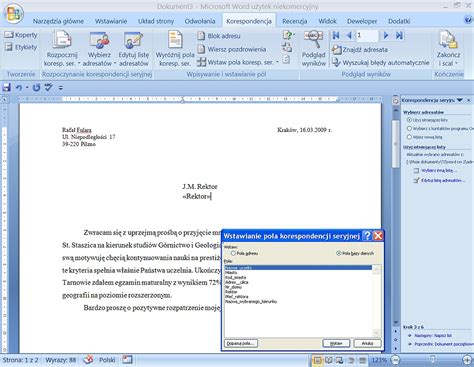Switch to Odwołania tab

[x=200, y=21]
